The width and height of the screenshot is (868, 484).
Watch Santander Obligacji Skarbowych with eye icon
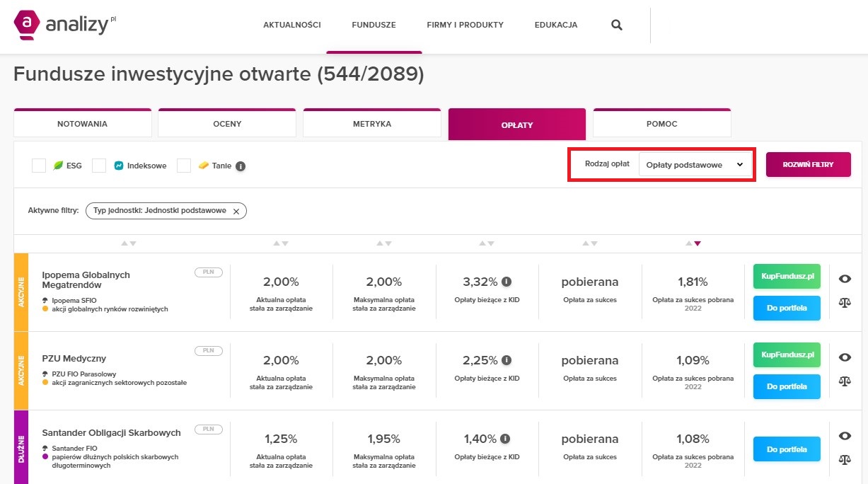(x=844, y=436)
